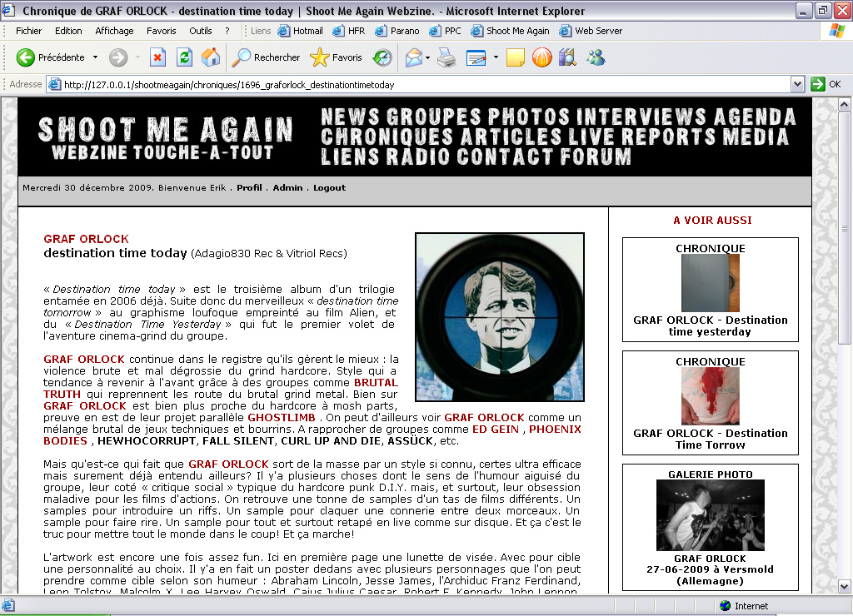853x616 pixels.
Task: Open the INTERVIEWS navigation item
Action: click(x=641, y=117)
